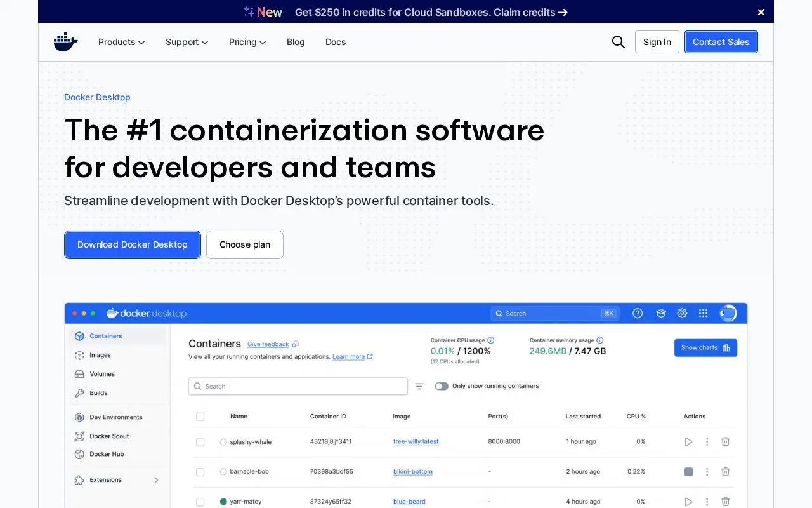This screenshot has width=812, height=508.
Task: Start the yarr-matey container with play icon
Action: coord(688,502)
